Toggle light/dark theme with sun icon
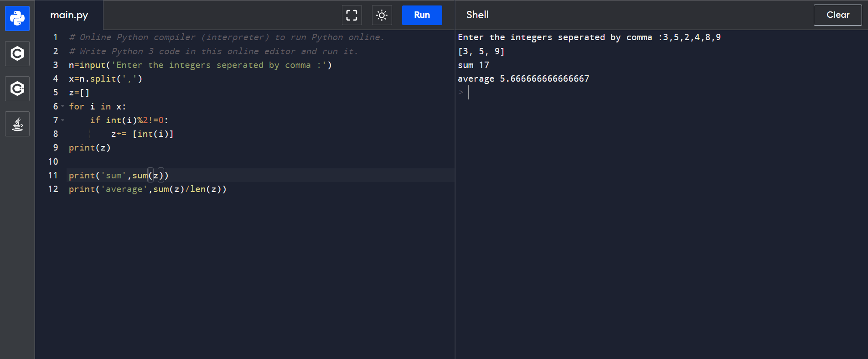Screen dimensions: 868x359 point(382,15)
